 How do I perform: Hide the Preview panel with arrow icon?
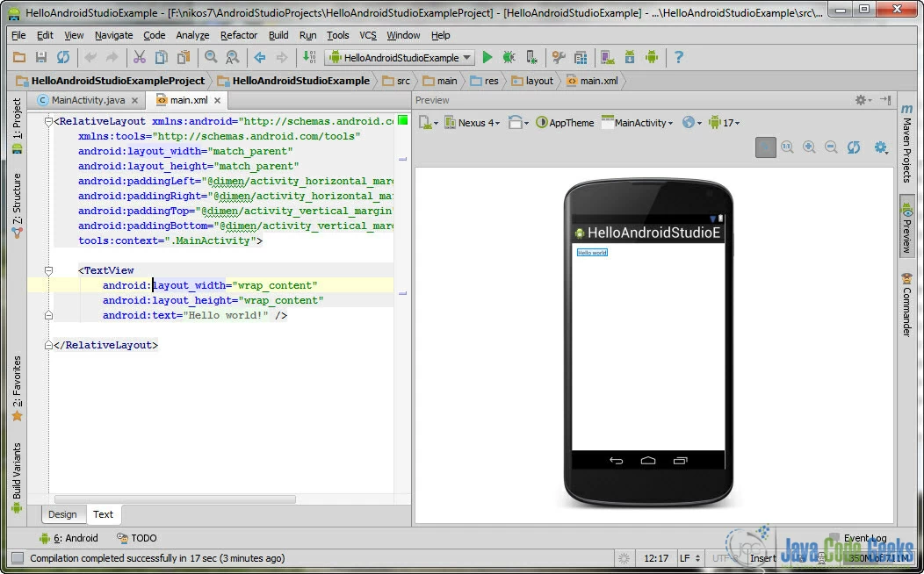[x=885, y=100]
